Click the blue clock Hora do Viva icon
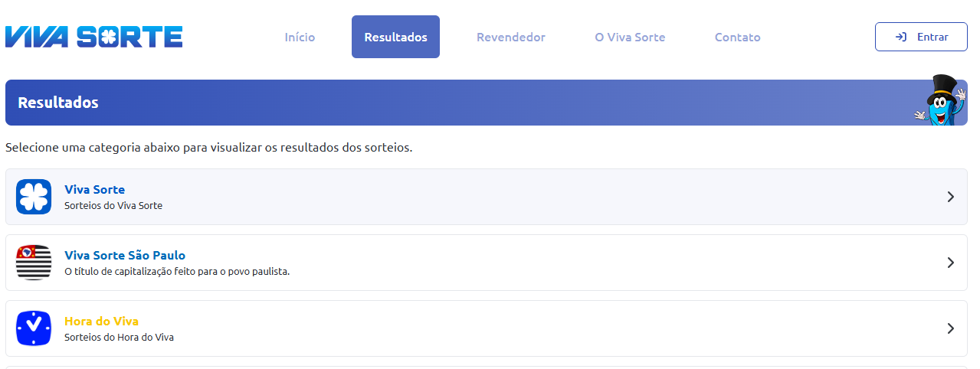The image size is (980, 369). (34, 328)
